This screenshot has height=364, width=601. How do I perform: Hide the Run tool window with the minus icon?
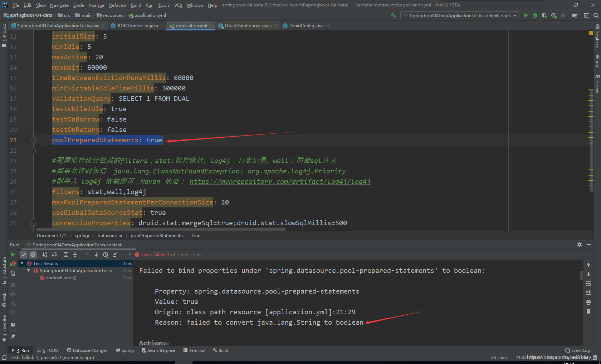589,245
